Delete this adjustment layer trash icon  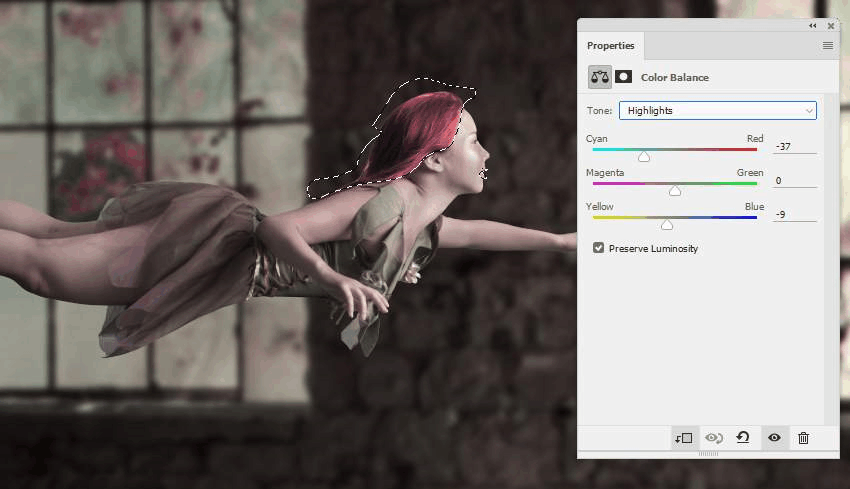pyautogui.click(x=803, y=437)
